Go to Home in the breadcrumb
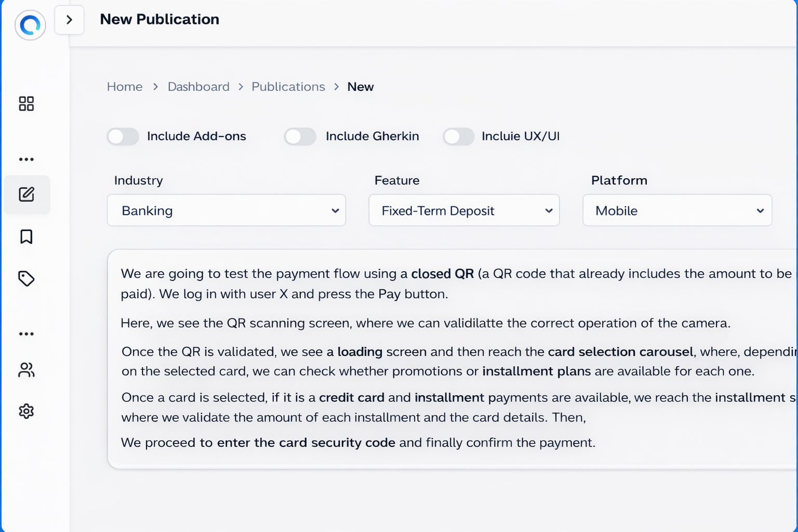 [x=125, y=87]
